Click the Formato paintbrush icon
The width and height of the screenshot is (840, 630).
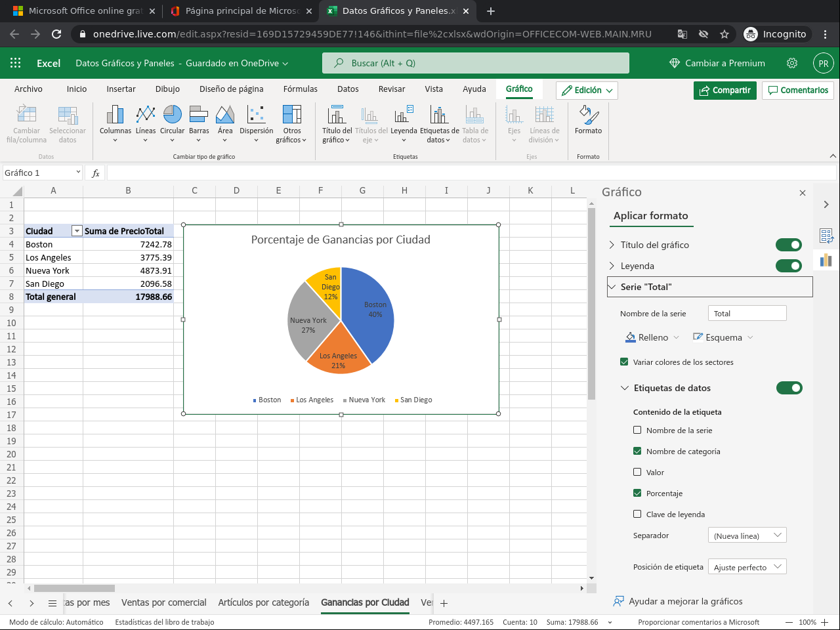[x=588, y=115]
